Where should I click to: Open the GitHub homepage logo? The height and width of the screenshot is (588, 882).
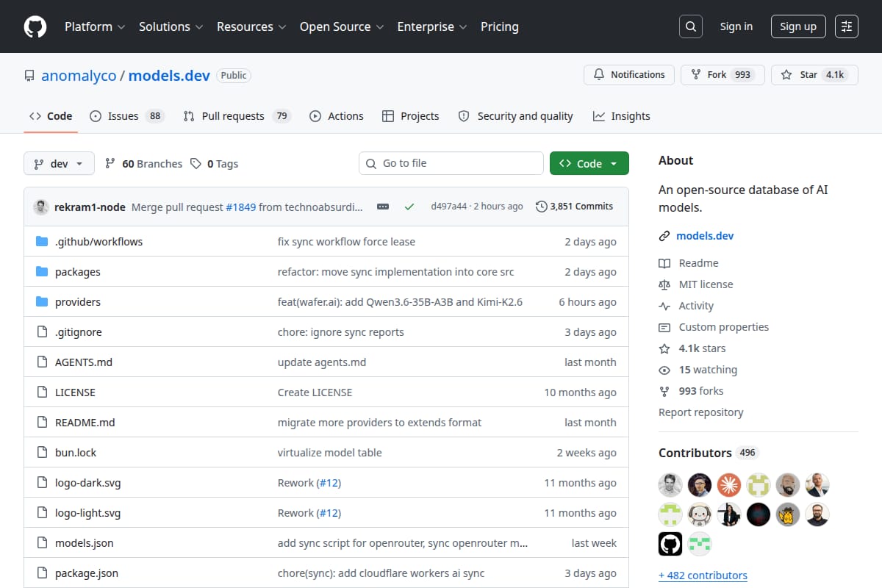[x=35, y=26]
